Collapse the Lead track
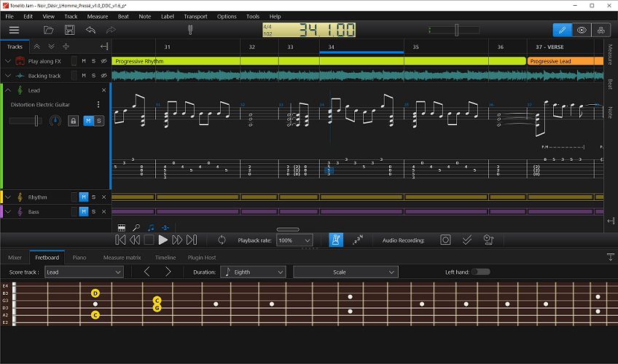The height and width of the screenshot is (364, 618). [x=8, y=90]
